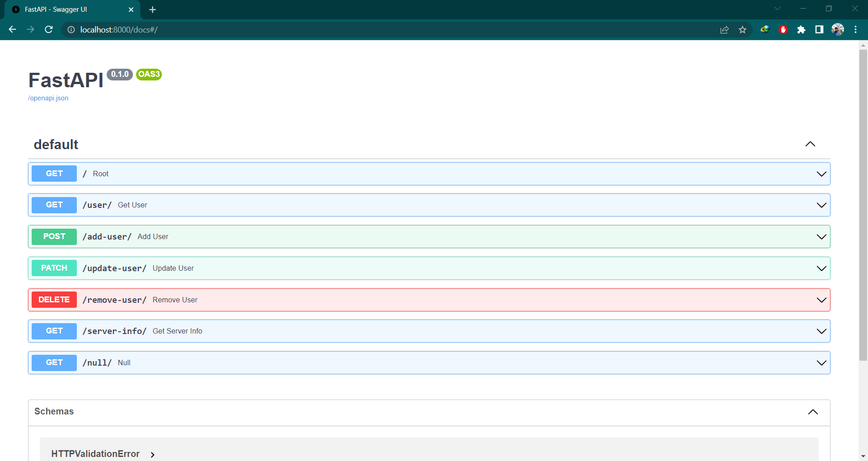Image resolution: width=868 pixels, height=461 pixels.
Task: Navigate back in browser history
Action: tap(12, 29)
